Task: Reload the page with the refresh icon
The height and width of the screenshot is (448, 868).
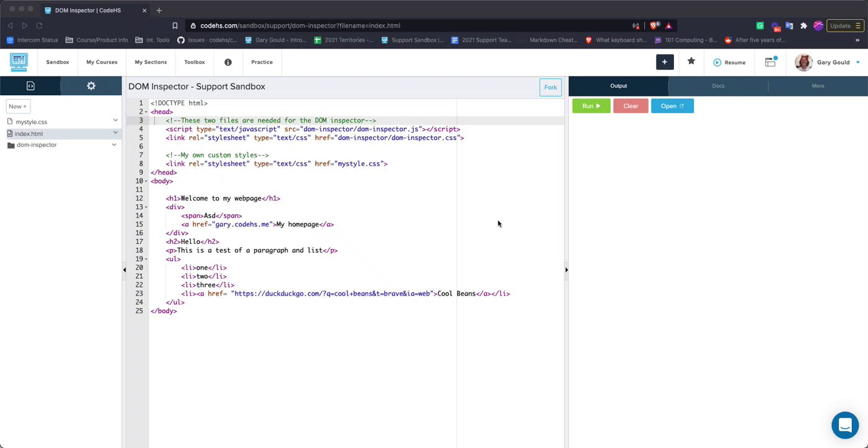Action: (x=39, y=26)
